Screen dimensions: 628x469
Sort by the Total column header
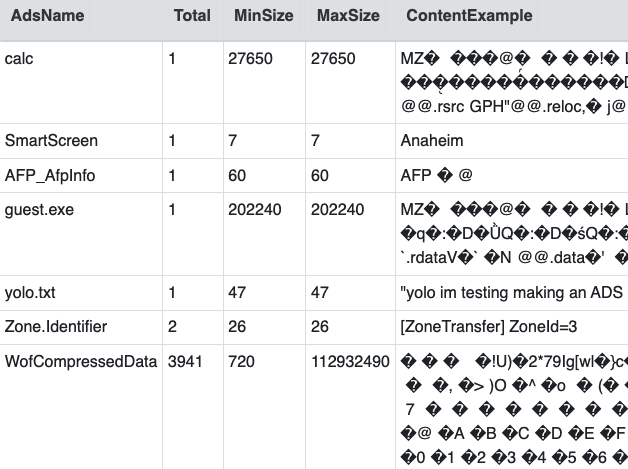tap(192, 16)
